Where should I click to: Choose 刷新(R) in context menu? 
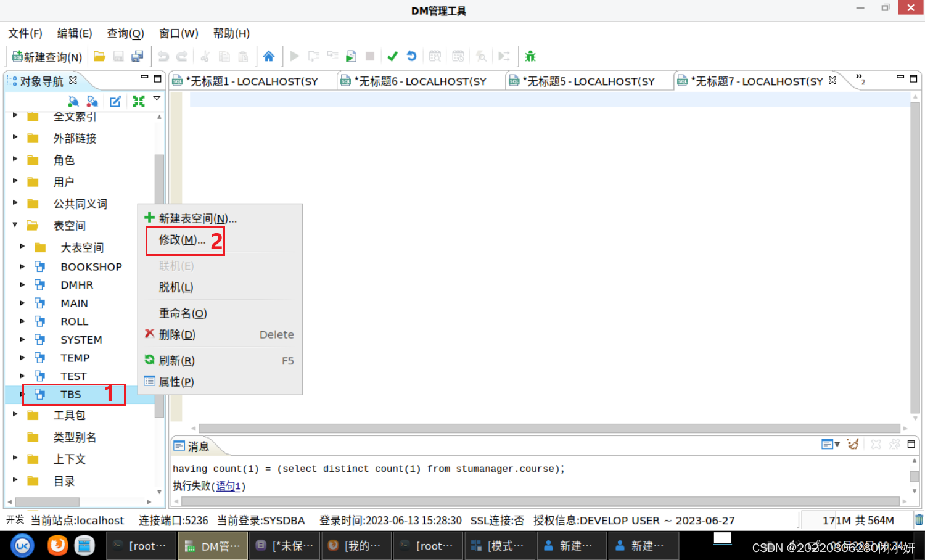click(220, 361)
